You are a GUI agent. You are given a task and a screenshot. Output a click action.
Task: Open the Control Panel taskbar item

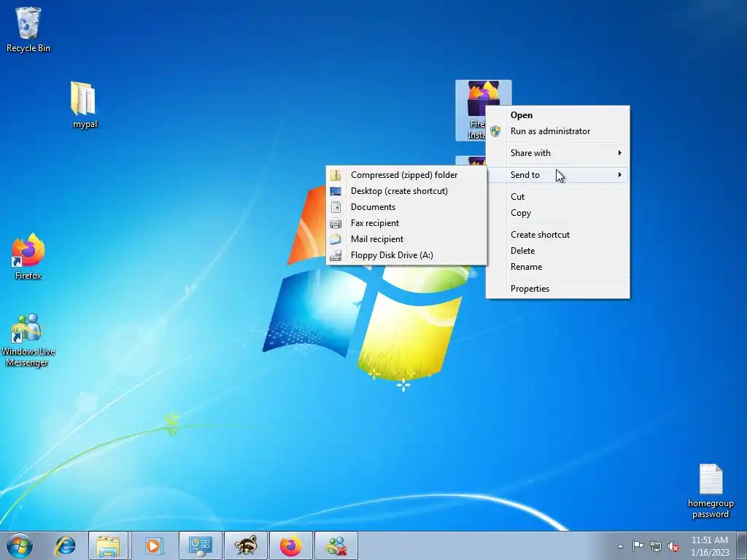click(x=200, y=545)
